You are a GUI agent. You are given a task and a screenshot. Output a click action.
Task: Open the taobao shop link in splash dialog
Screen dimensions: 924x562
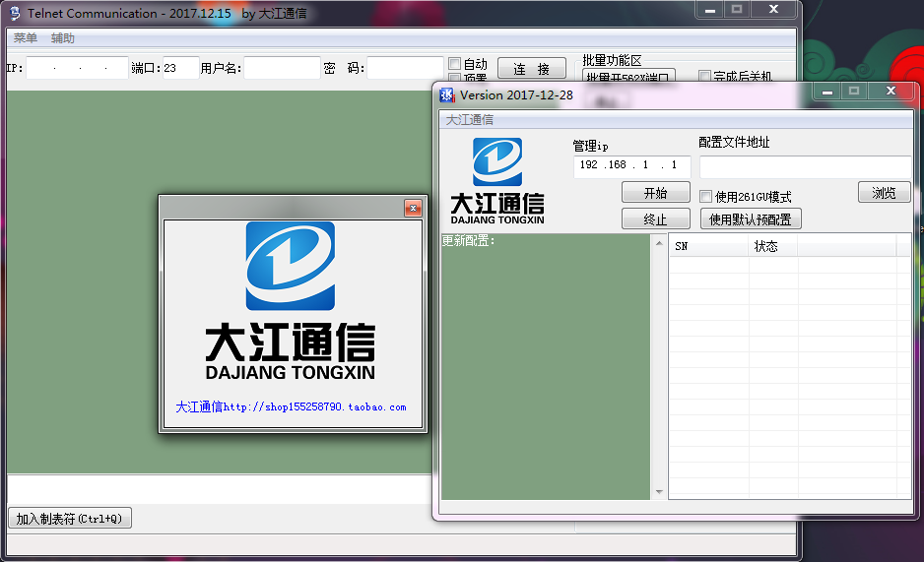[x=291, y=406]
